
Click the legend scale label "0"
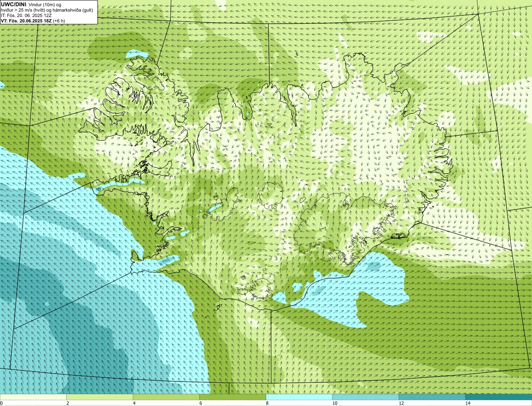point(1,403)
